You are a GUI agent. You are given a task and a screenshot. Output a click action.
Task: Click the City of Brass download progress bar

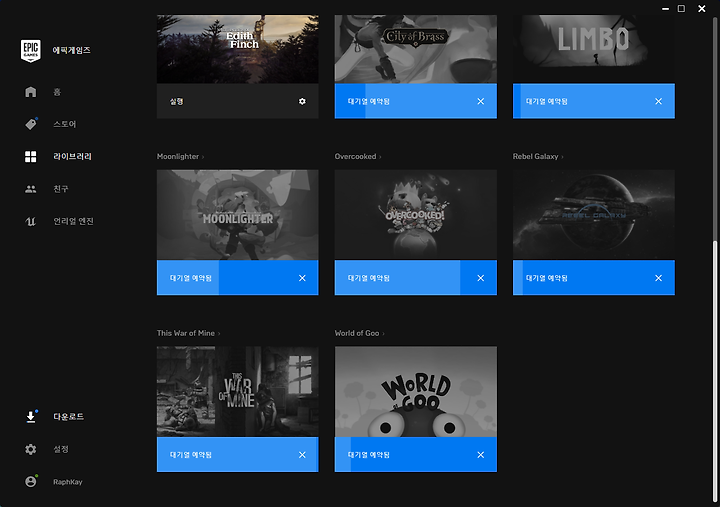tap(416, 101)
